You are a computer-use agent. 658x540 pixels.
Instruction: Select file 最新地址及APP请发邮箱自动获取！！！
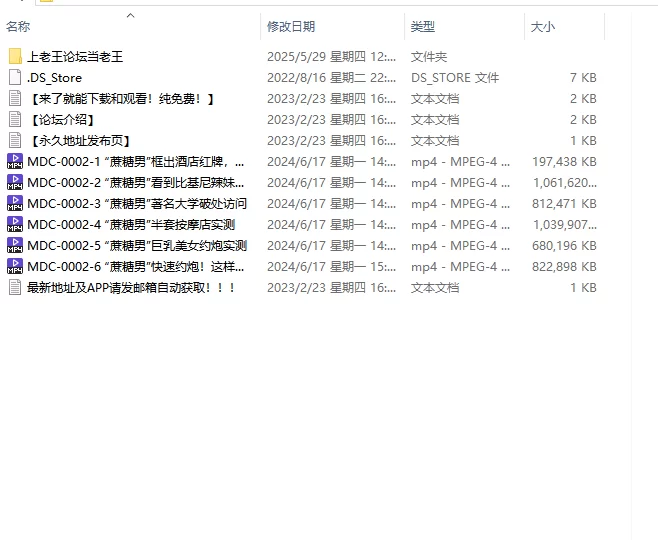131,287
